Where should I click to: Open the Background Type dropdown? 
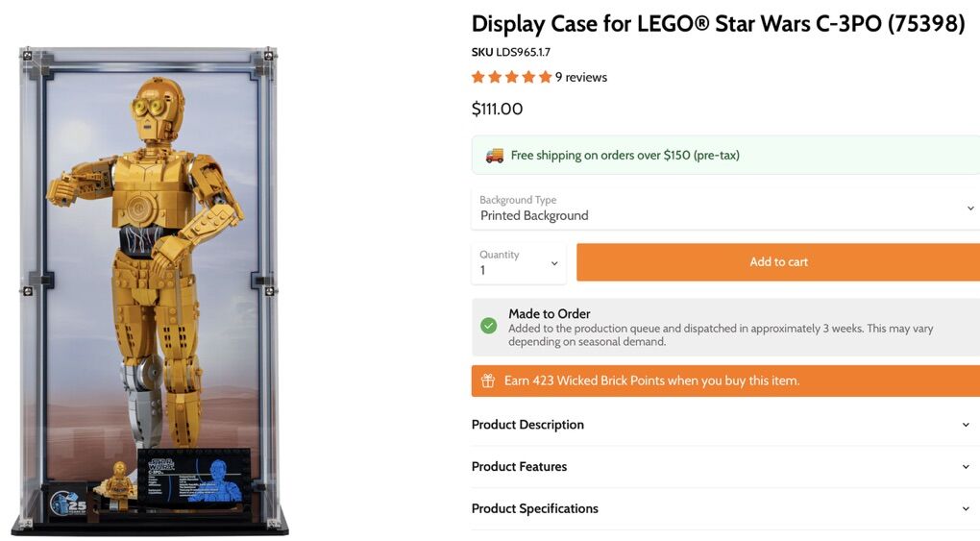[725, 209]
